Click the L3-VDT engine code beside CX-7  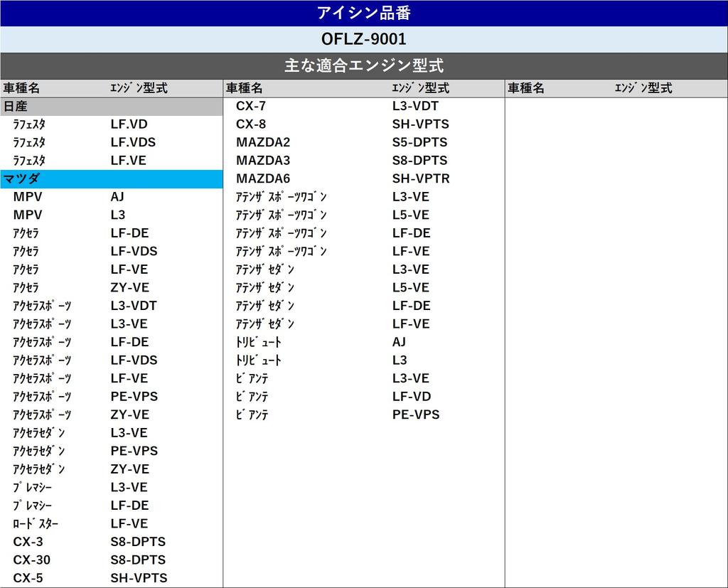tap(415, 106)
